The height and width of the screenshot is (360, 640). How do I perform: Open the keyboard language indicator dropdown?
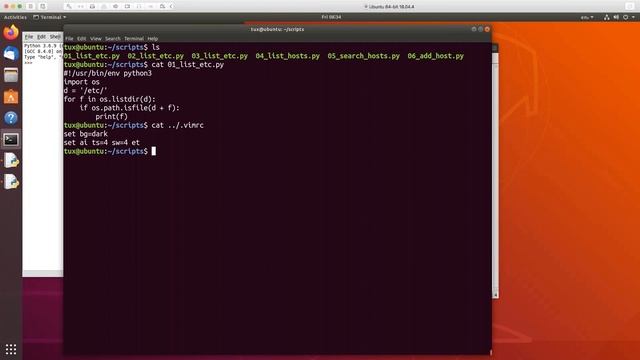[x=587, y=17]
